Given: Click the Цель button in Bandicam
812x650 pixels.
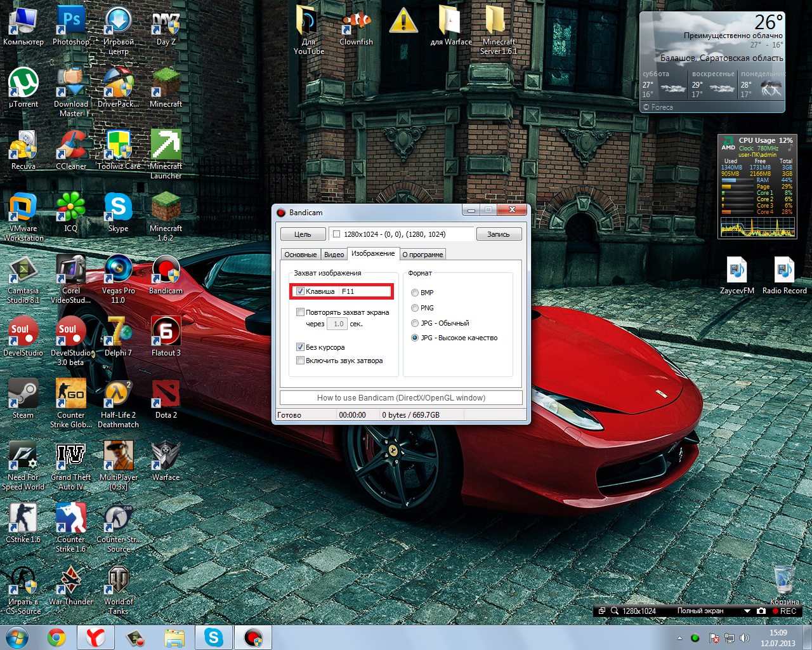Looking at the screenshot, I should pos(303,234).
